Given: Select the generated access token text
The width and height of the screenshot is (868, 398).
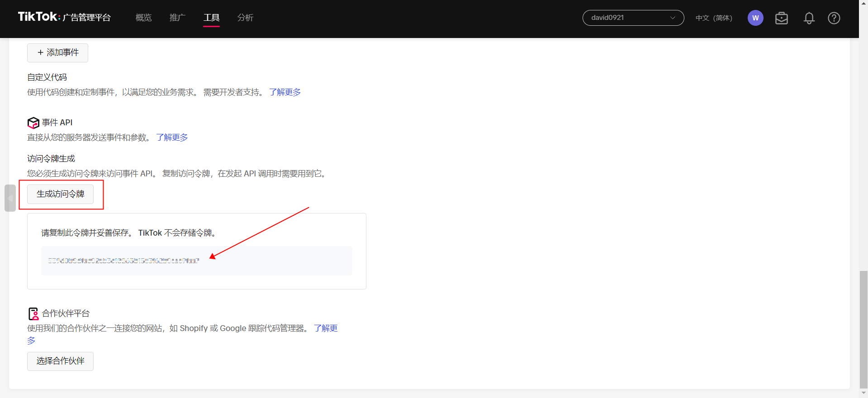Looking at the screenshot, I should tap(124, 261).
